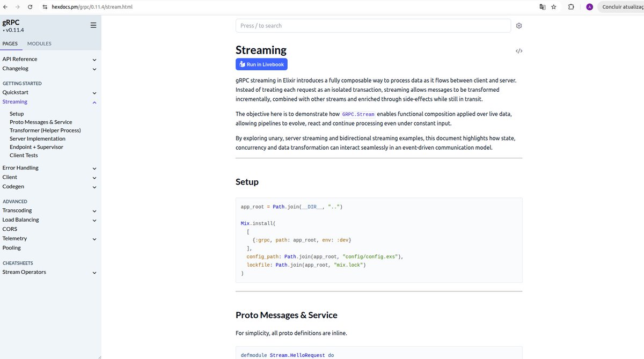Open the Client page
The image size is (644, 359).
(x=10, y=177)
